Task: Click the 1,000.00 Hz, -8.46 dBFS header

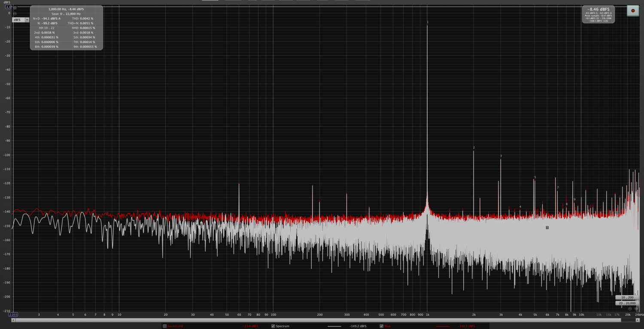Action: tap(66, 9)
